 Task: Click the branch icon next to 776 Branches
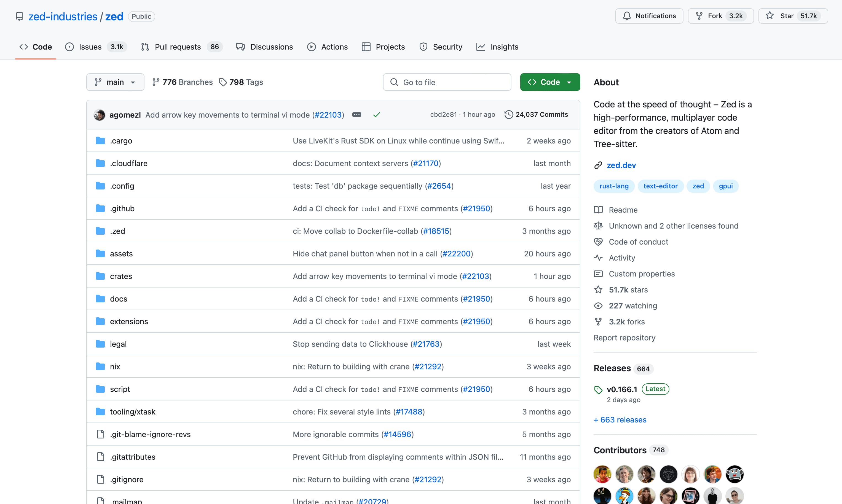156,82
